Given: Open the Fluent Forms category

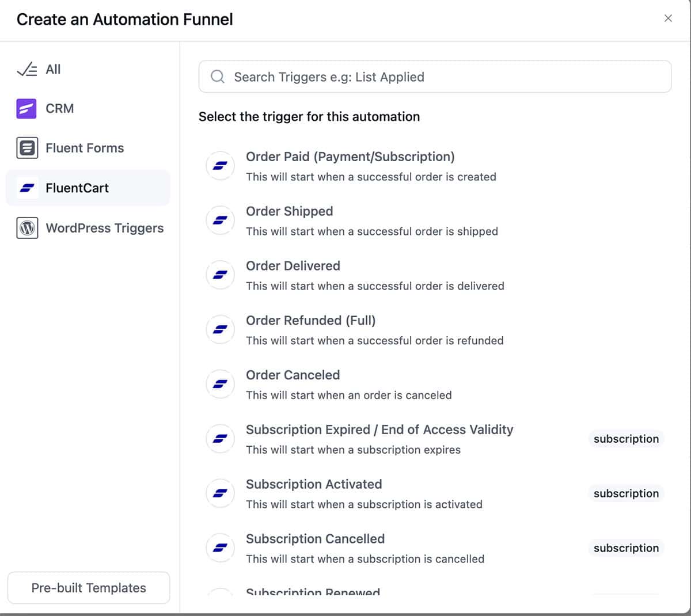Looking at the screenshot, I should [x=88, y=148].
